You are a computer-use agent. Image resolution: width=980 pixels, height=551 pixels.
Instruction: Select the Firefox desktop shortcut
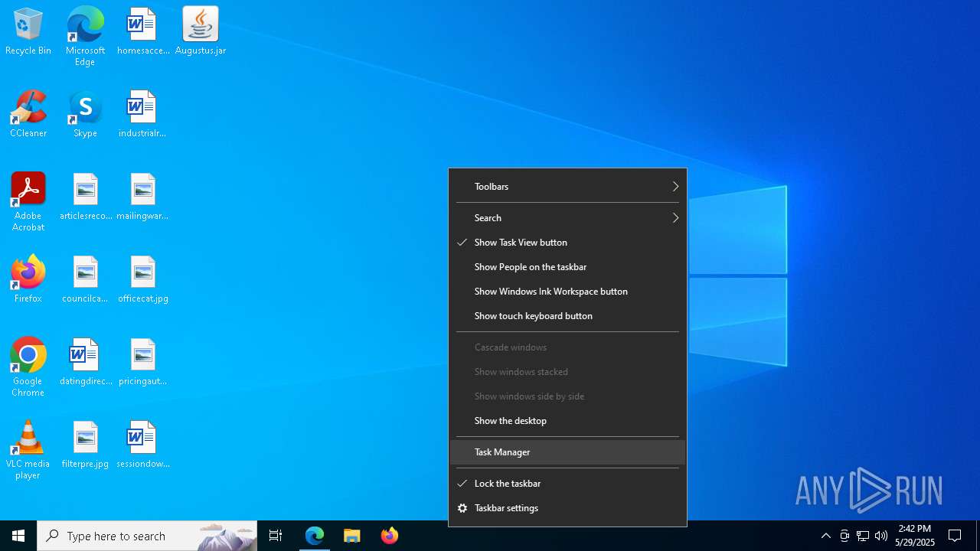coord(28,279)
